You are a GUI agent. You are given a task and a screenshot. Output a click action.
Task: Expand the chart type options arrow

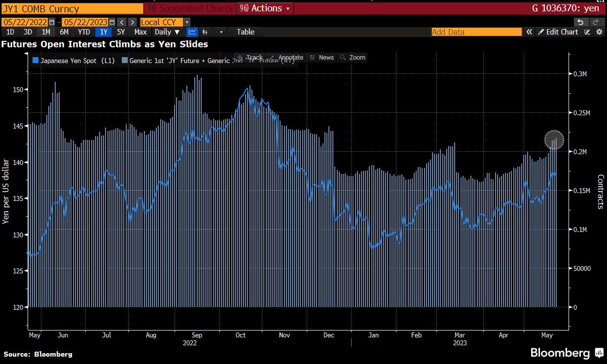pos(221,32)
